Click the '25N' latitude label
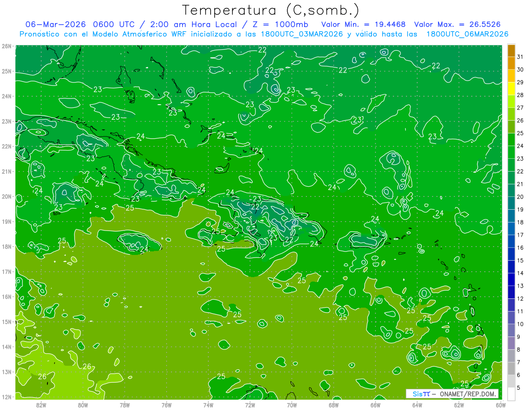This screenshot has width=532, height=411. 6,71
